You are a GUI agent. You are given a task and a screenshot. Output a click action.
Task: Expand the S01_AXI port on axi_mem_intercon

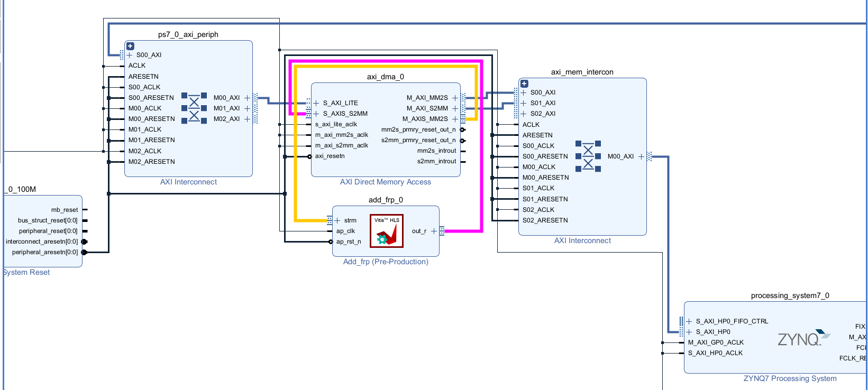tap(524, 103)
